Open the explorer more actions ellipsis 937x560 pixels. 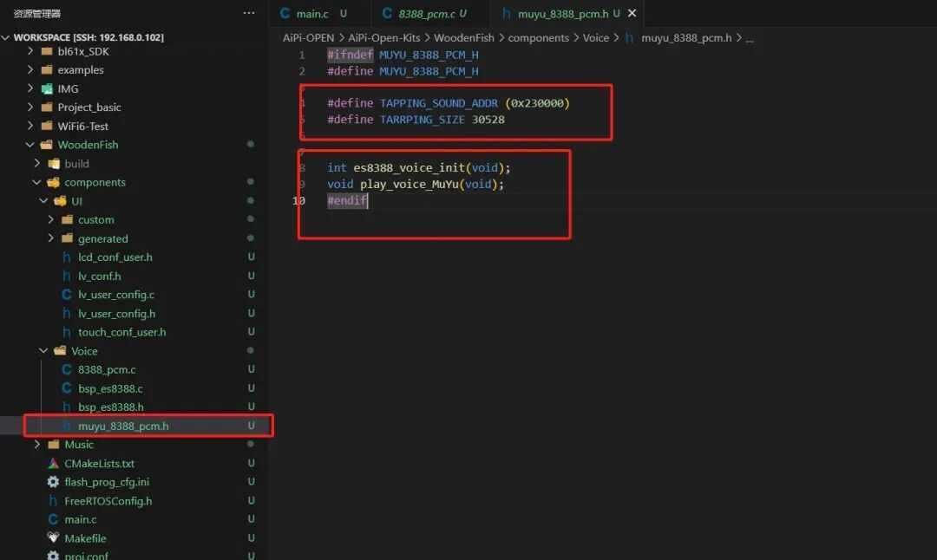[249, 12]
